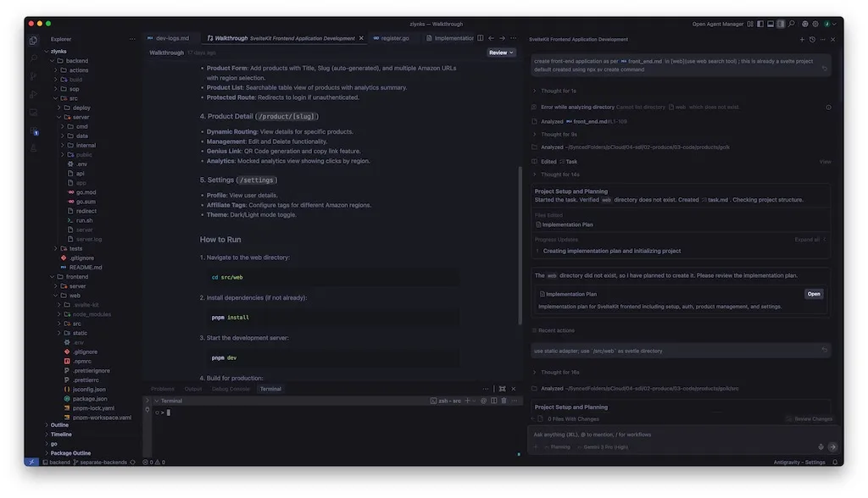Click Open Agent Manager

pyautogui.click(x=717, y=24)
